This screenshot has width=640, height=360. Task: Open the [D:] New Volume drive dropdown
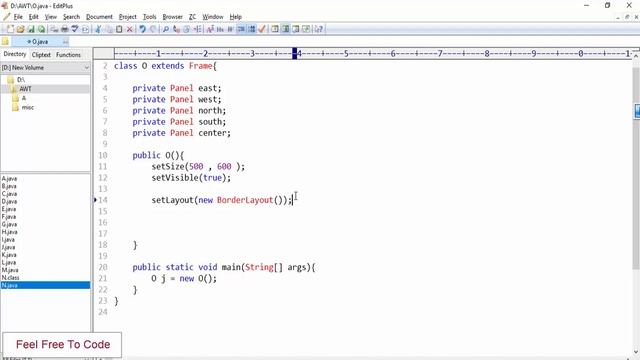[45, 68]
